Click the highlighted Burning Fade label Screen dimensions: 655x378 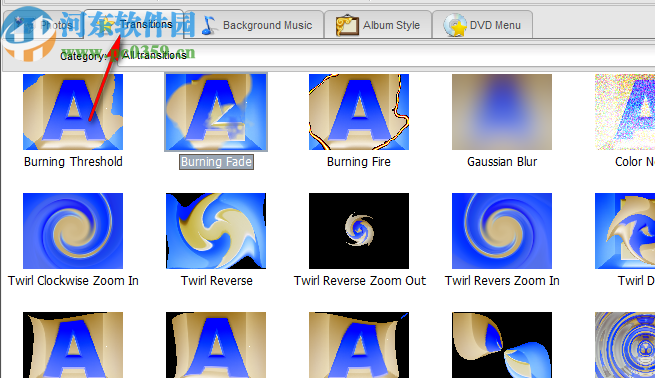[x=216, y=162]
